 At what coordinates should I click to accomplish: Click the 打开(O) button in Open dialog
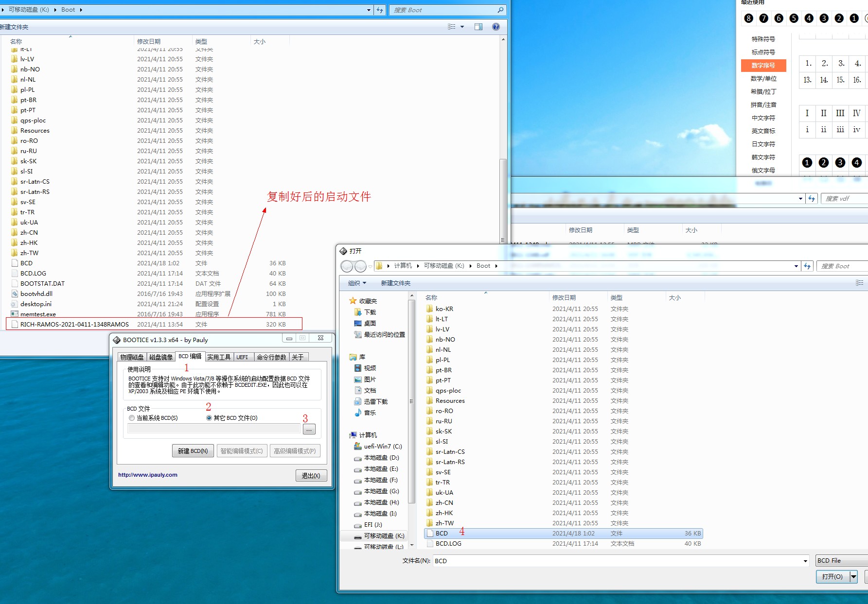833,577
